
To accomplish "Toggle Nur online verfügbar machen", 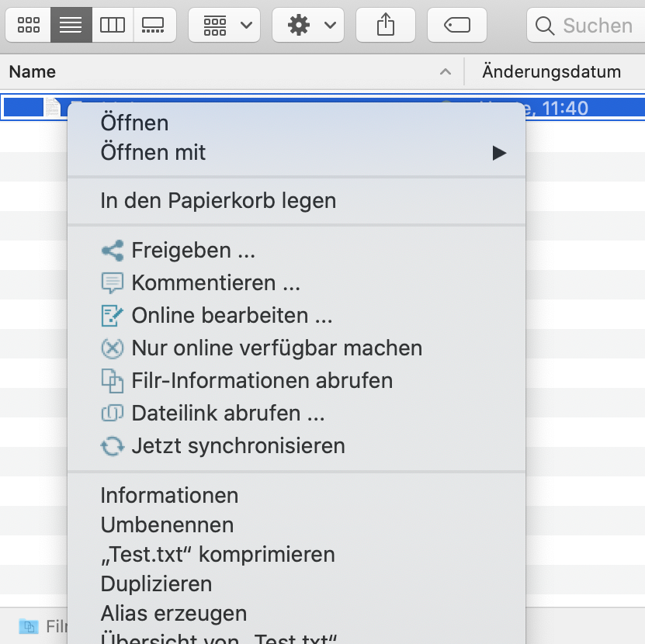I will [276, 348].
